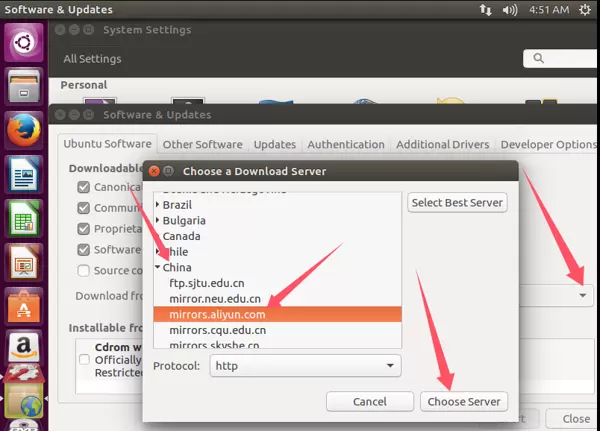Launch LibreOffice Writer from the dock
The height and width of the screenshot is (431, 600).
23,174
